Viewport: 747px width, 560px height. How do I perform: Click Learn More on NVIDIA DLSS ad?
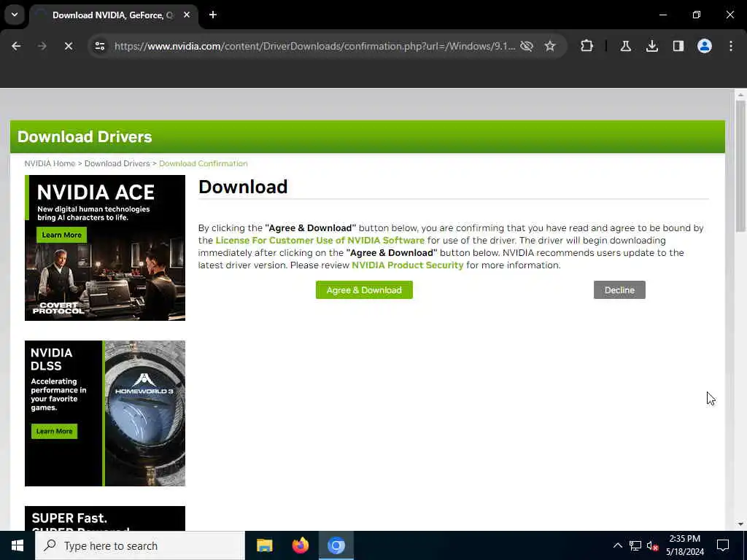click(x=54, y=431)
